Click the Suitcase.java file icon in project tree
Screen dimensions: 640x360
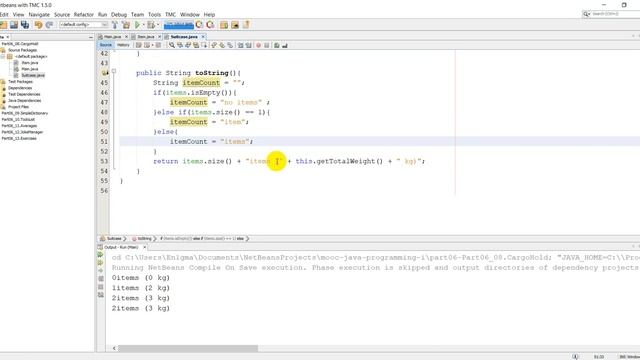(16, 75)
